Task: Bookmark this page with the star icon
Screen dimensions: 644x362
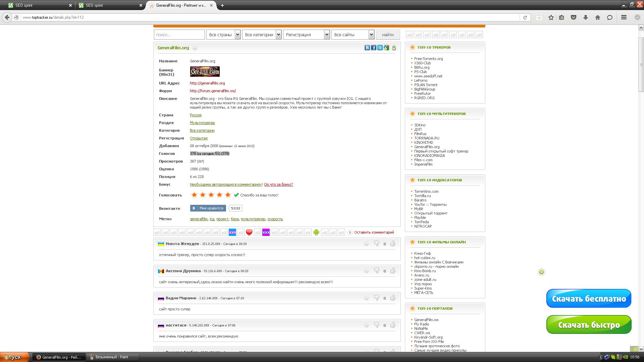Action: tap(551, 17)
